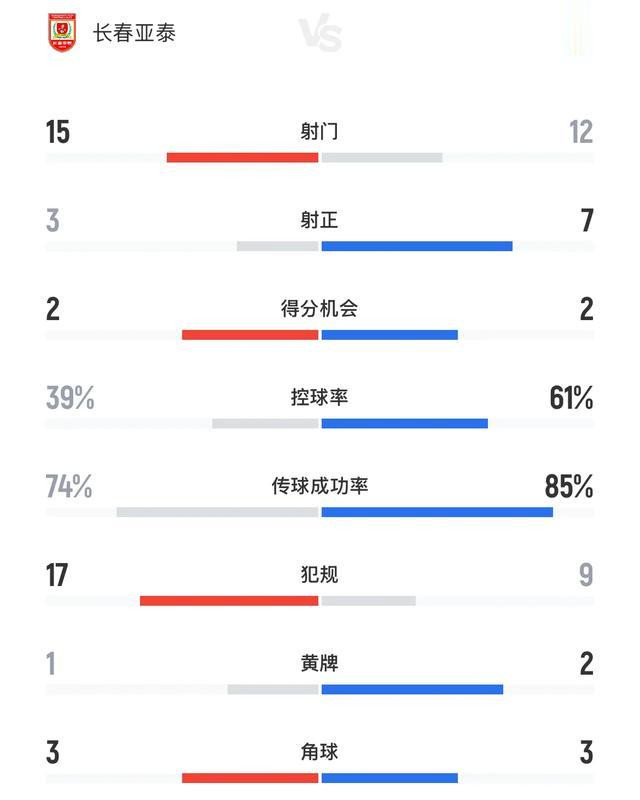Click the blue 射正 bar showing 7
The image size is (640, 800).
coord(417,246)
